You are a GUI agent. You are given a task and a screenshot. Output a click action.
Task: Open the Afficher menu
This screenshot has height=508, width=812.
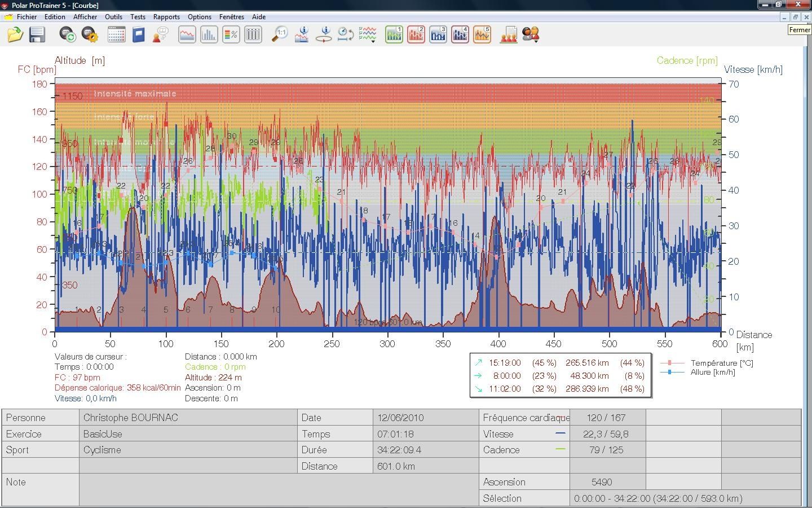point(85,17)
